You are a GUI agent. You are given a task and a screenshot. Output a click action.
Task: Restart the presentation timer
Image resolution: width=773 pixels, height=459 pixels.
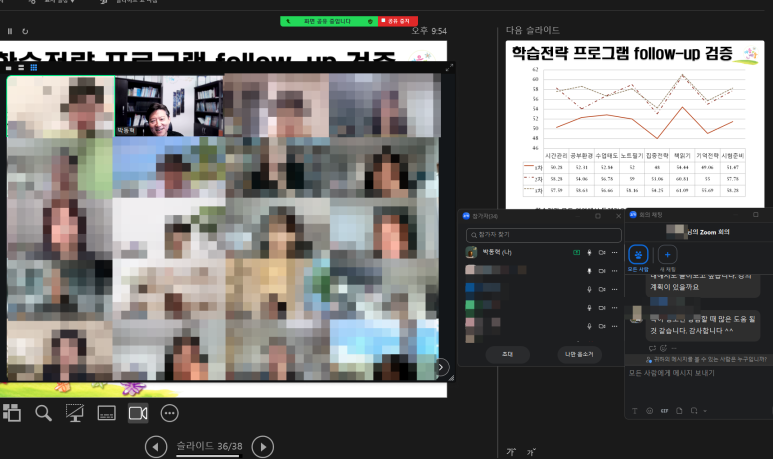25,31
